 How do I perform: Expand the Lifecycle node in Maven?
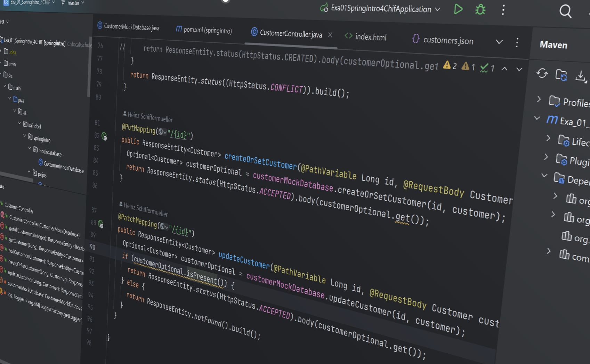point(548,138)
